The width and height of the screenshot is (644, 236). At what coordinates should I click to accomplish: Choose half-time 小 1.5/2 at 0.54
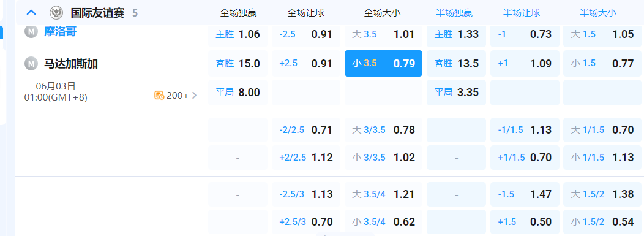tap(602, 222)
